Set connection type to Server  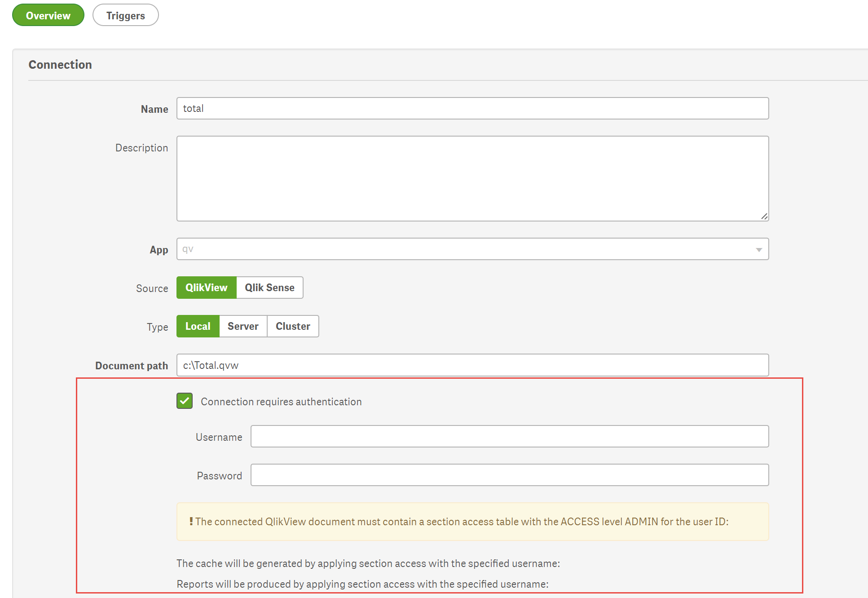243,326
